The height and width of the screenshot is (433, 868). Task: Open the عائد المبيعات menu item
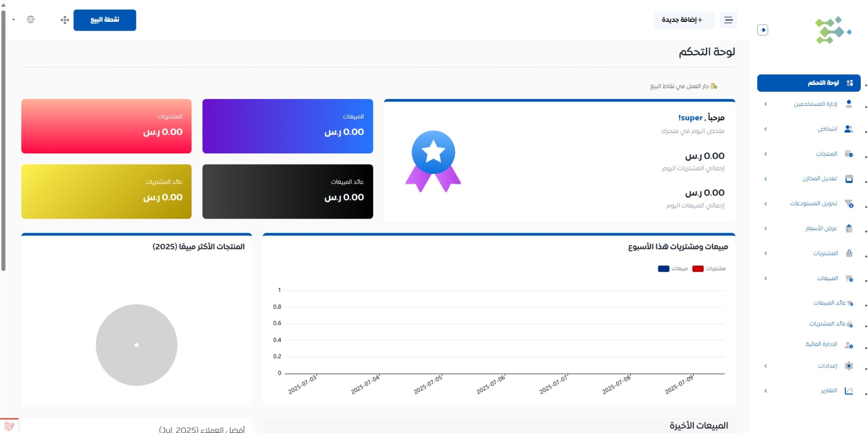coord(829,303)
